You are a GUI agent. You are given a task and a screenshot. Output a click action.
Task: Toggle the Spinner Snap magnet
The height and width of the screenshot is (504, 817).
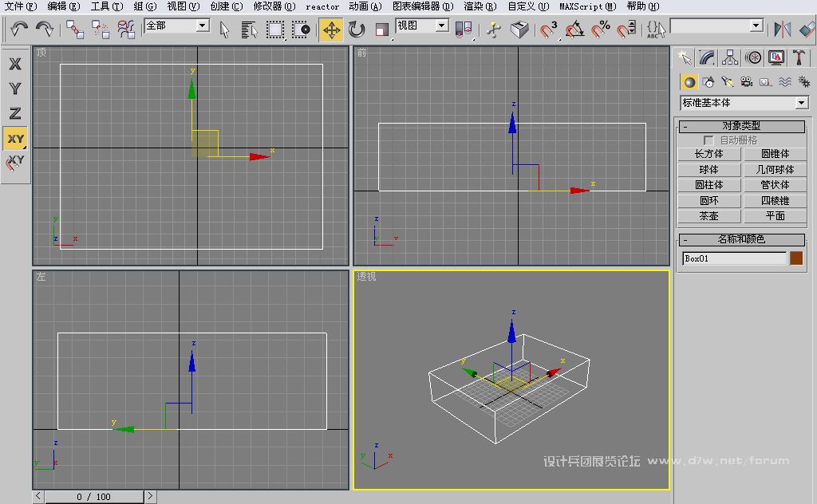coord(626,30)
